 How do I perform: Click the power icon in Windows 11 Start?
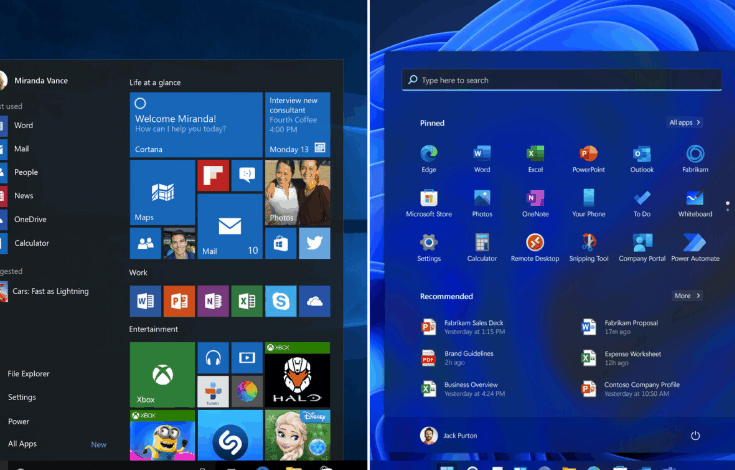tap(695, 436)
